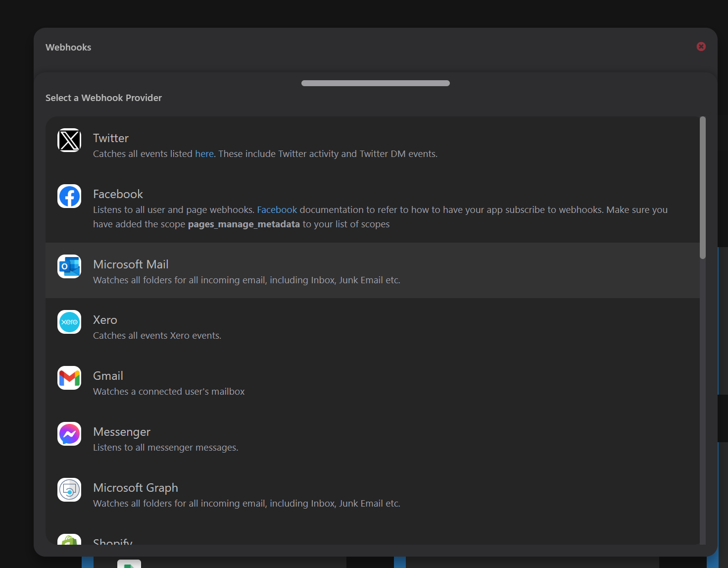Close the Webhooks dialog
This screenshot has width=728, height=568.
click(x=701, y=47)
